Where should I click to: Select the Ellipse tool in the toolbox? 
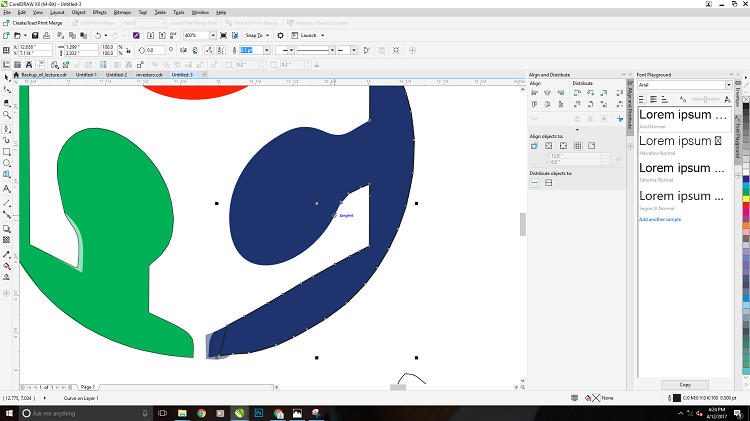pos(7,163)
